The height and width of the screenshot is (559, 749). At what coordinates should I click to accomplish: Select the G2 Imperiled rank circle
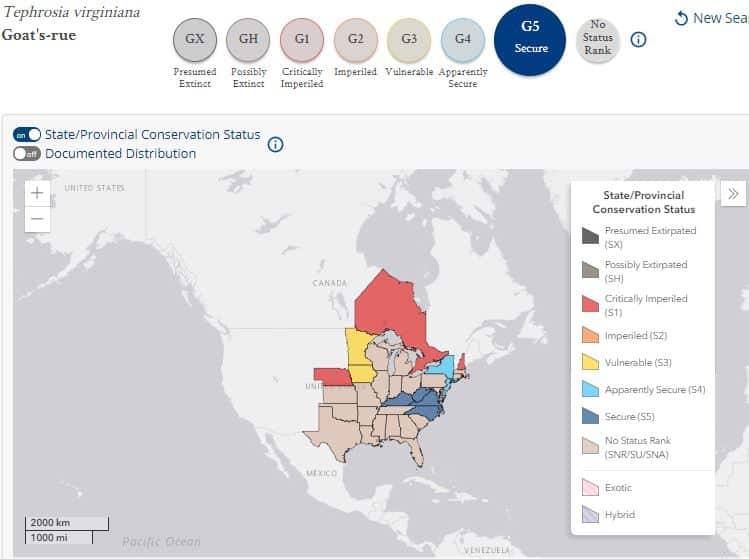(x=355, y=40)
